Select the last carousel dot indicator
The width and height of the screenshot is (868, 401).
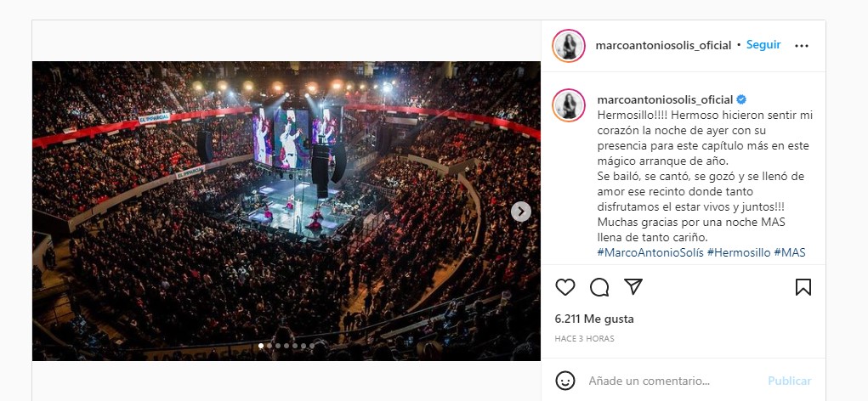[312, 346]
